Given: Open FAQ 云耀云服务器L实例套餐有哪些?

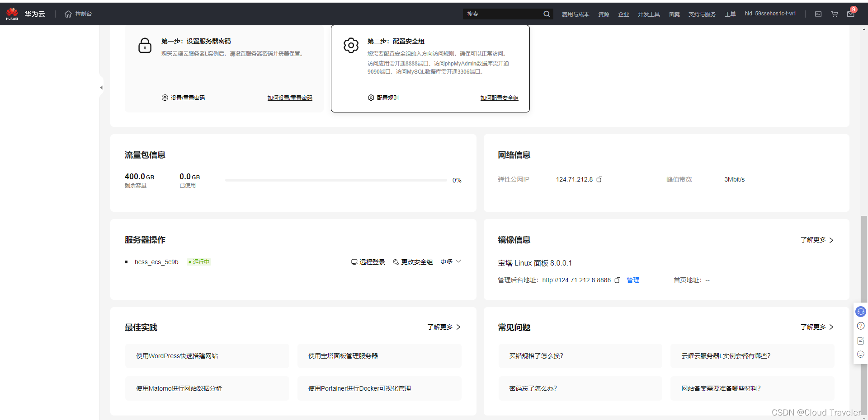Looking at the screenshot, I should click(x=752, y=356).
